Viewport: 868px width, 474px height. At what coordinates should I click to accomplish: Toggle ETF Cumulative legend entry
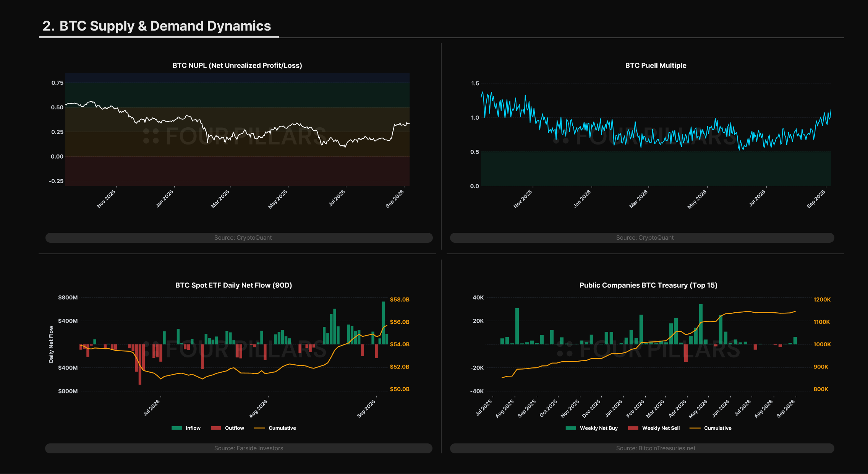275,428
